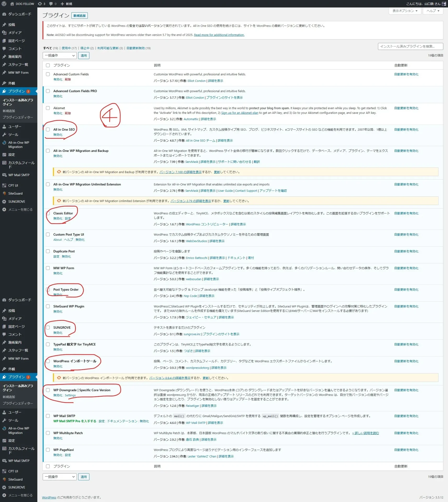The width and height of the screenshot is (448, 502).
Task: Click the 新規追加 button beside page title
Action: click(80, 16)
